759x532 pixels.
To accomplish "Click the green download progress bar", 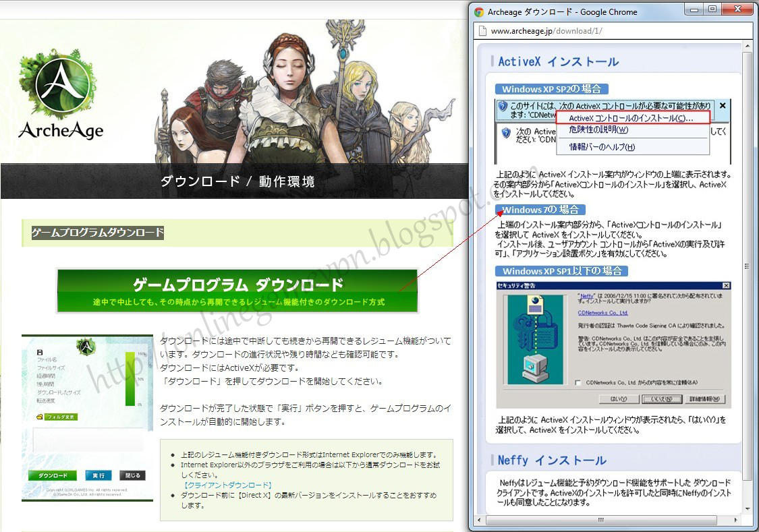I will 130,379.
